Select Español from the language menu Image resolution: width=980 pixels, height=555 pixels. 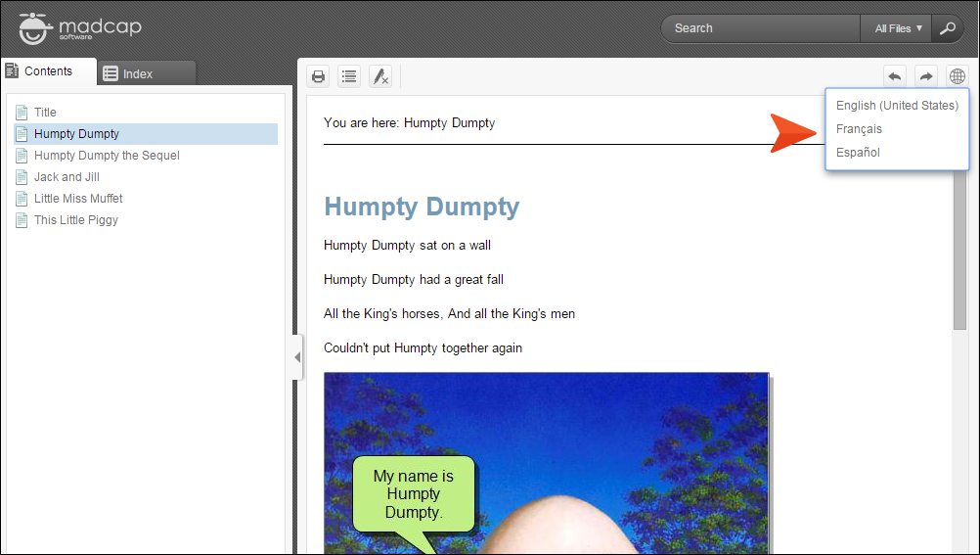[x=858, y=152]
